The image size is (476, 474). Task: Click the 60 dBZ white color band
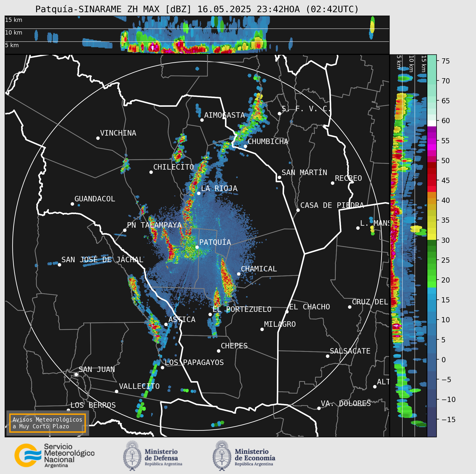tap(432, 123)
